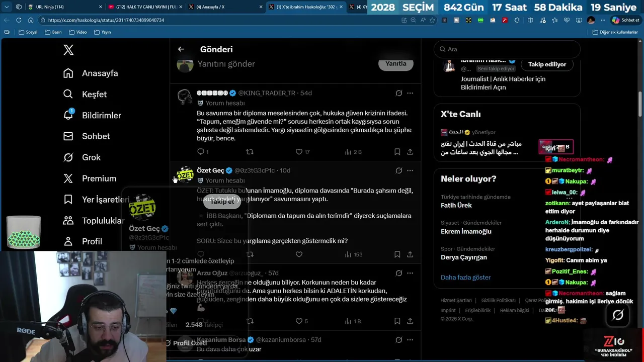Click the Yanıtla reply button
This screenshot has height=362, width=644.
point(395,64)
